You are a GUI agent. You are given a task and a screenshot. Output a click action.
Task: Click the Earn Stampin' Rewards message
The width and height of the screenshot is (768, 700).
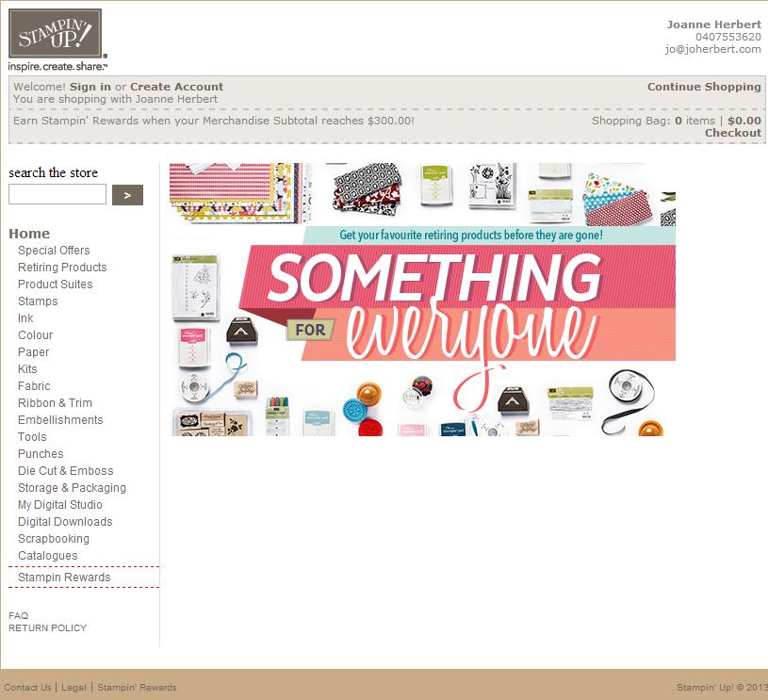[214, 121]
